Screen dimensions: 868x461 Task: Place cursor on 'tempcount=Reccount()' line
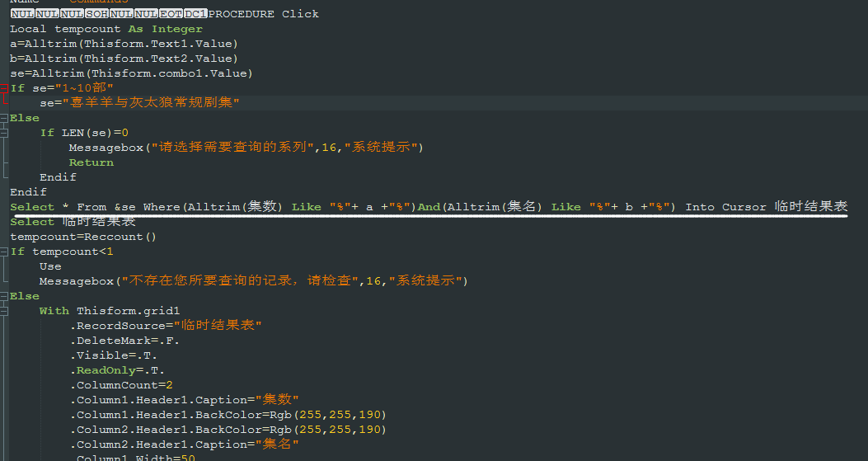82,237
